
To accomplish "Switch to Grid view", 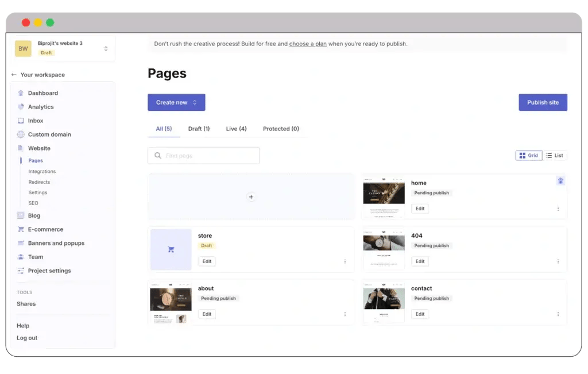I will [x=529, y=155].
